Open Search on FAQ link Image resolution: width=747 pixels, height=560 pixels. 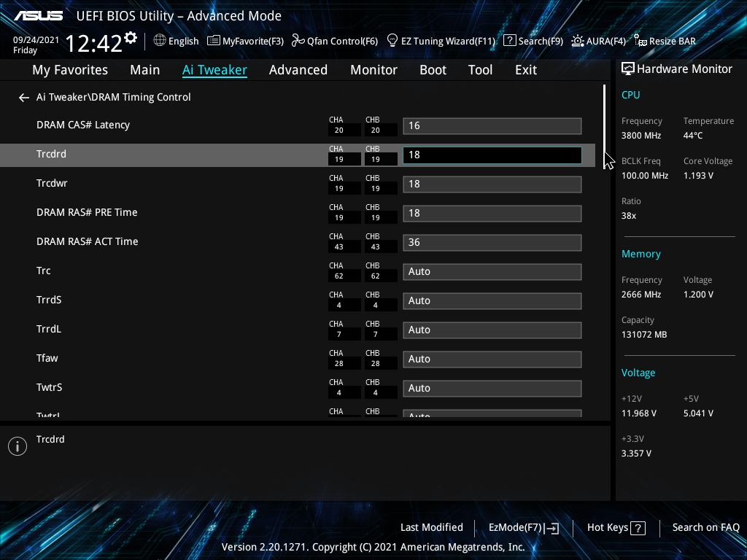pyautogui.click(x=705, y=528)
